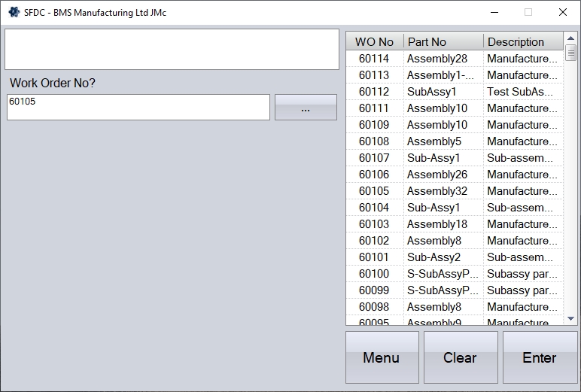Close the SFDC window
This screenshot has height=392, width=581.
tap(562, 12)
